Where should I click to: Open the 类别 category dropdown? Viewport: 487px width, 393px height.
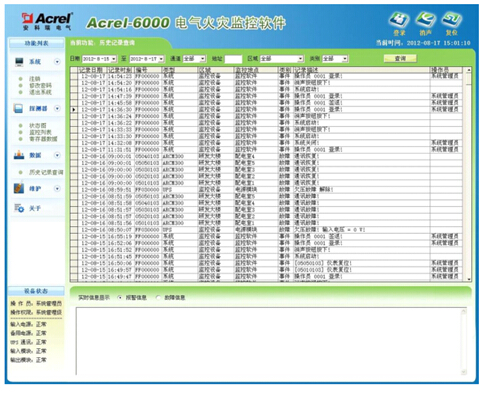click(345, 59)
